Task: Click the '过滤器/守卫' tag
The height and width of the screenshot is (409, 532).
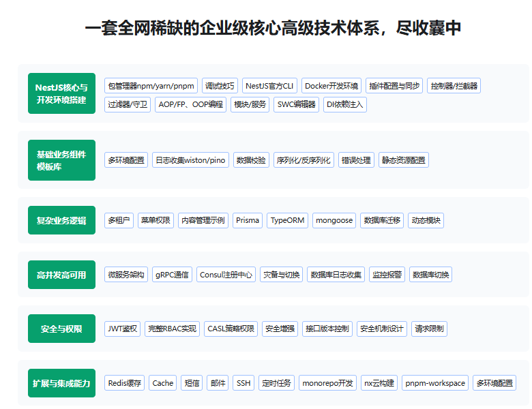Action: (128, 104)
